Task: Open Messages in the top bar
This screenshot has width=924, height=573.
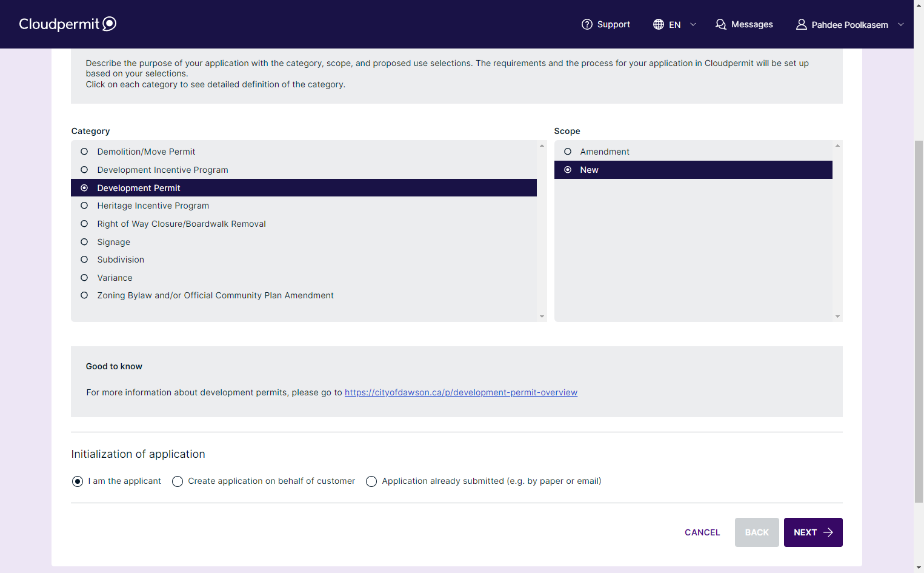Action: coord(744,24)
